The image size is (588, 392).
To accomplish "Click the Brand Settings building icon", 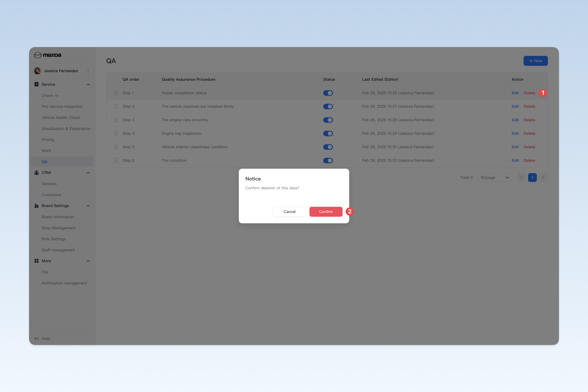I will pyautogui.click(x=36, y=206).
